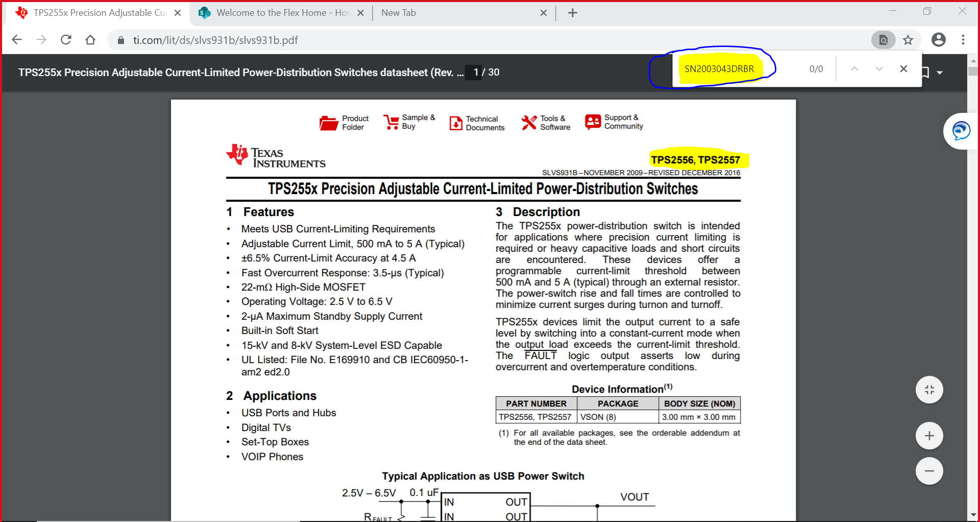Open the Support & Community icon link
The width and height of the screenshot is (980, 522).
coord(593,122)
